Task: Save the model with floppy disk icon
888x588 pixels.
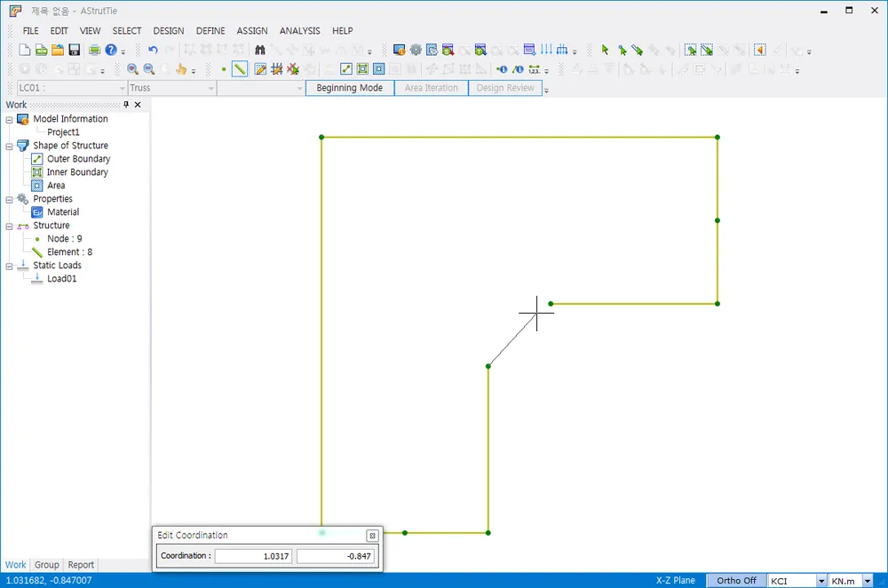Action: (75, 51)
